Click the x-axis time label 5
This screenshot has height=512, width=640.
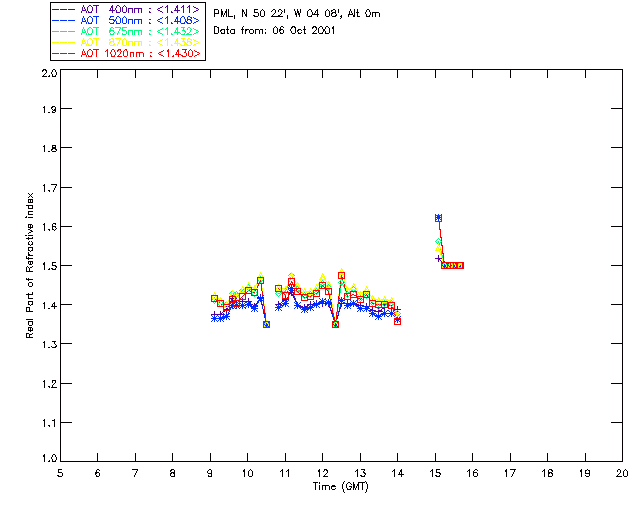[60, 473]
